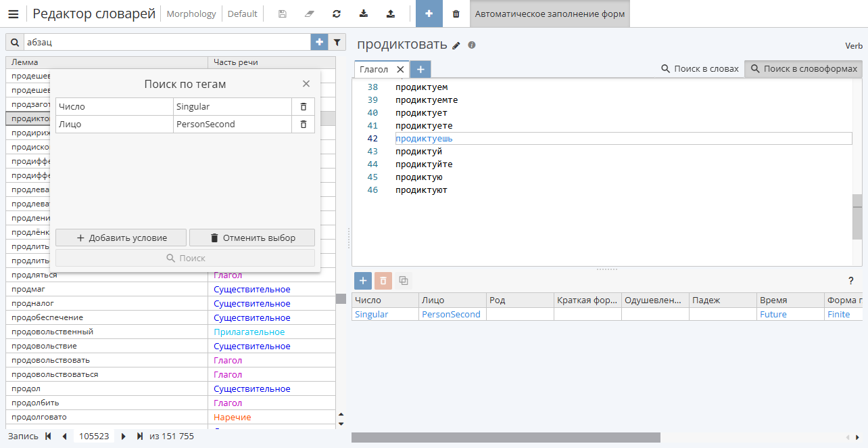Click the blue plus above the tags table
The height and width of the screenshot is (448, 868).
pos(363,280)
